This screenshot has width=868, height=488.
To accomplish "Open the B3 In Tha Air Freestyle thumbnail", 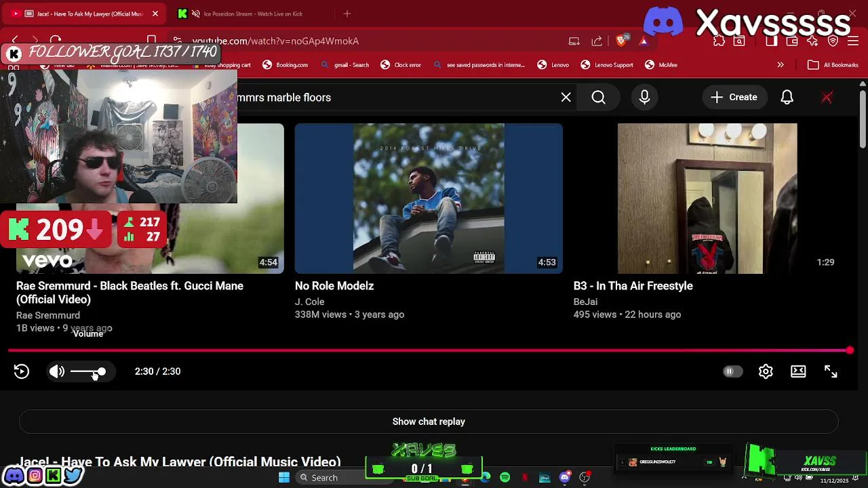I will click(707, 199).
